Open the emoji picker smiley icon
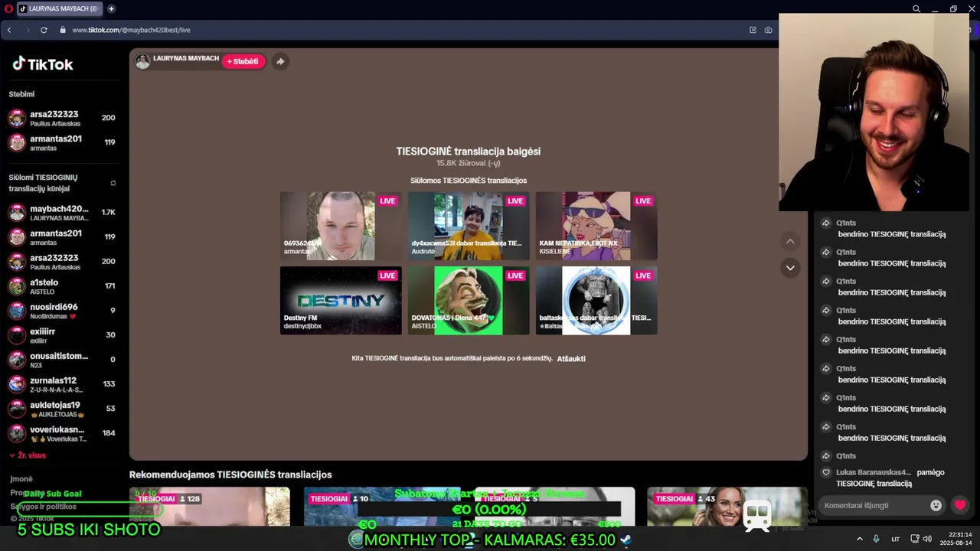This screenshot has width=980, height=551. pyautogui.click(x=936, y=505)
